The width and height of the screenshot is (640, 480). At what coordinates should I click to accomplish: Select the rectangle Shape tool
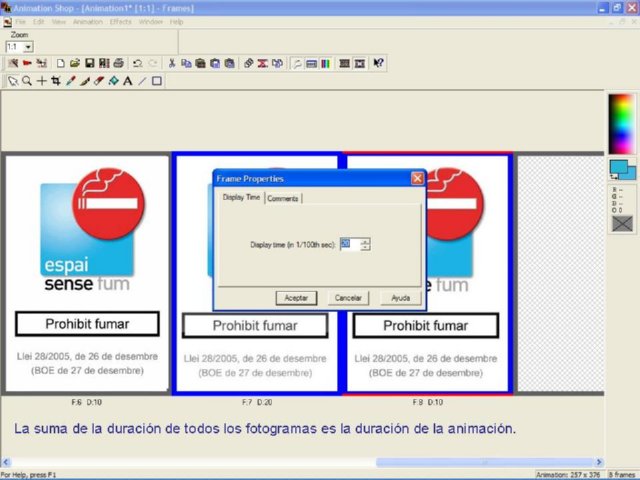tap(157, 81)
